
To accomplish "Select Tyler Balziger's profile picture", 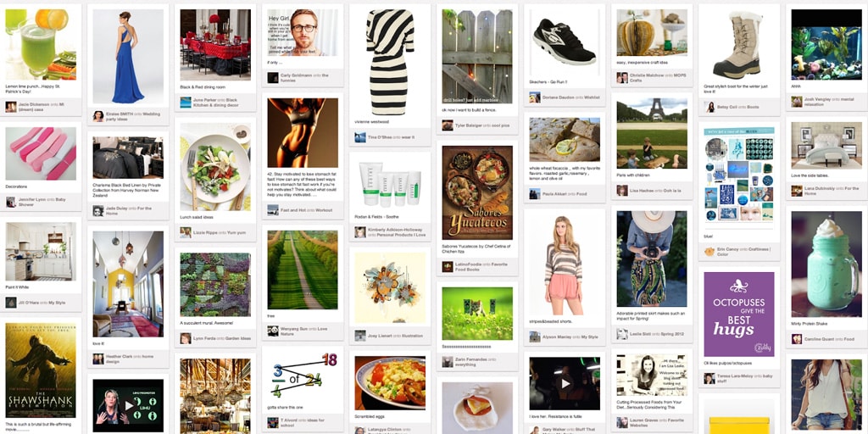I will 448,125.
